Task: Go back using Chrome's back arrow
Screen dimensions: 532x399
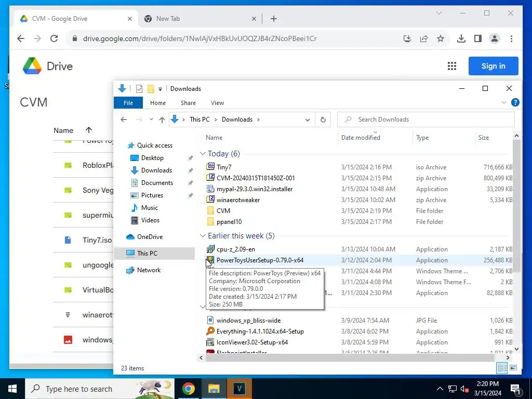Action: pyautogui.click(x=21, y=38)
